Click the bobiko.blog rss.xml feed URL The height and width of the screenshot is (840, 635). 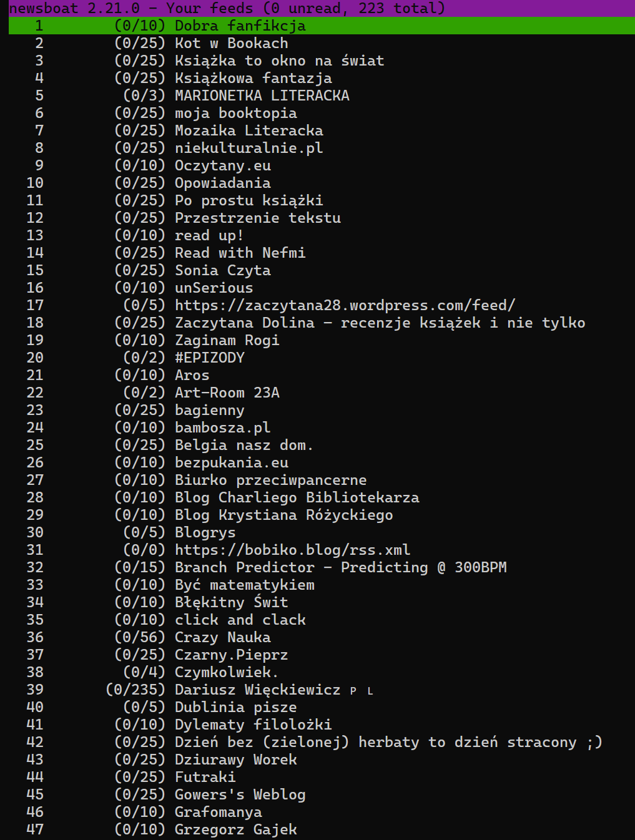coord(292,550)
